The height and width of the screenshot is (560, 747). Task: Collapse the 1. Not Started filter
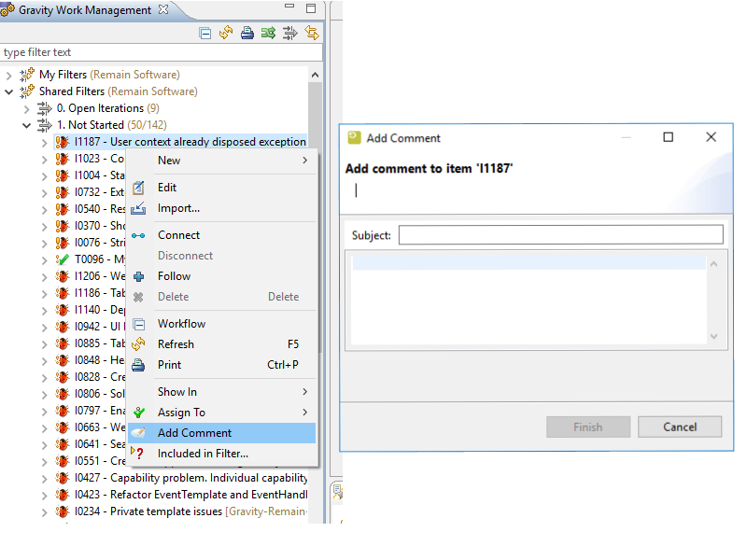(x=26, y=125)
